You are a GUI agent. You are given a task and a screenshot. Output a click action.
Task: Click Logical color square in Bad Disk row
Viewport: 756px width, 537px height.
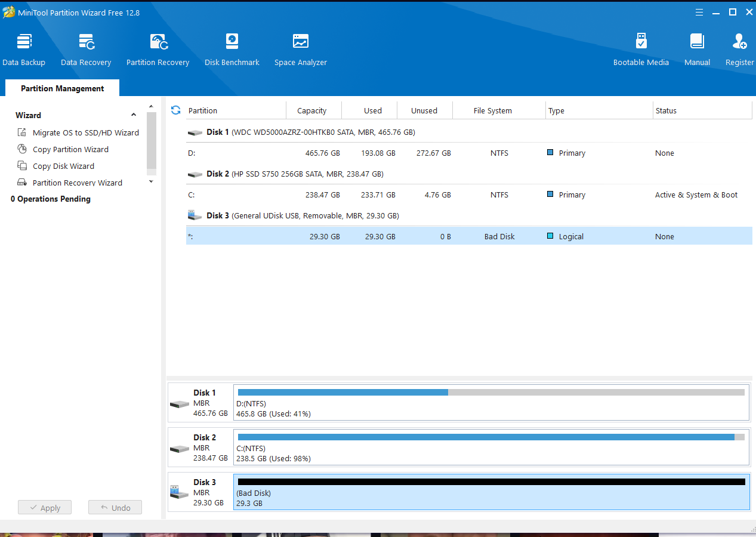[x=550, y=236]
